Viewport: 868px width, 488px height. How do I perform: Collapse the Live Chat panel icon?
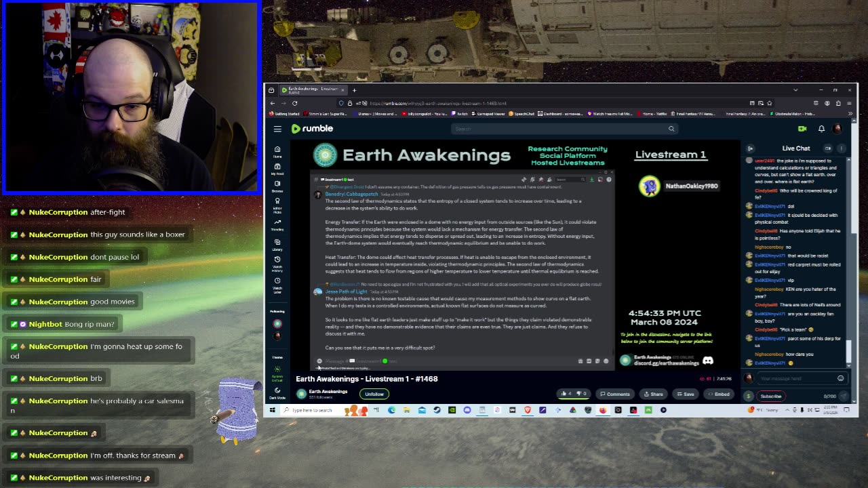coord(751,148)
